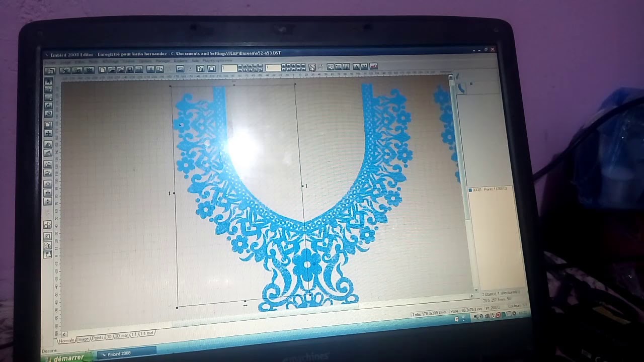Open the 'démarrer' Windows start button
The image size is (644, 362).
coord(68,358)
